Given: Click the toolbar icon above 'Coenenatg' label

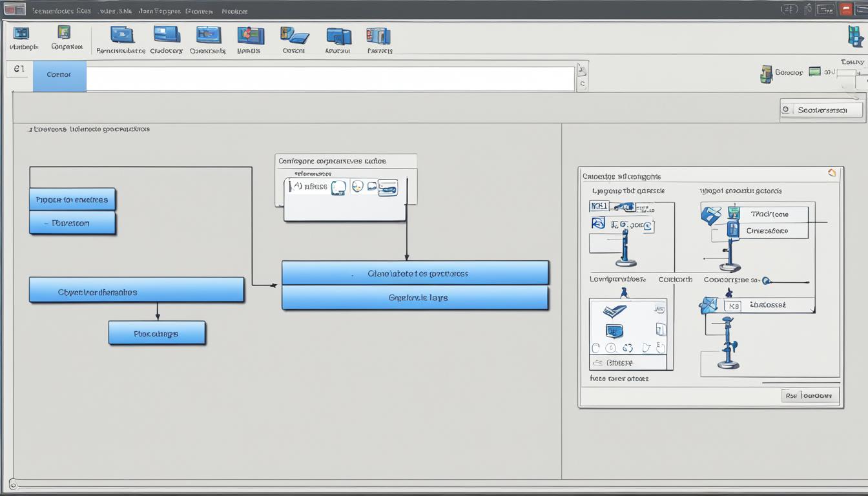Looking at the screenshot, I should (x=209, y=35).
